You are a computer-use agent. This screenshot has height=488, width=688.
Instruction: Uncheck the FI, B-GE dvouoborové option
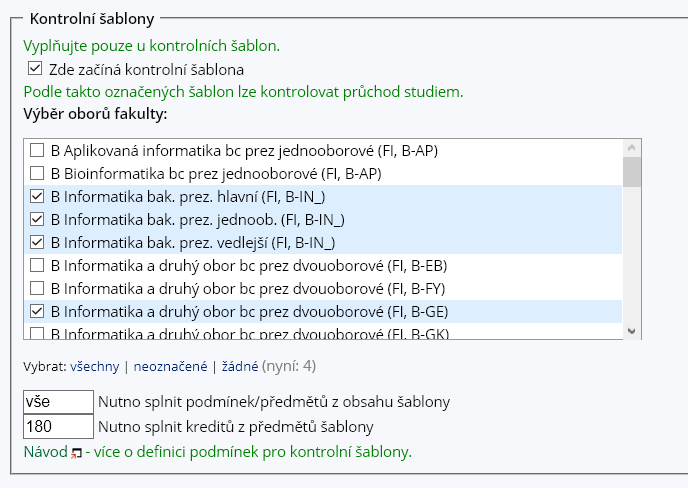point(37,311)
